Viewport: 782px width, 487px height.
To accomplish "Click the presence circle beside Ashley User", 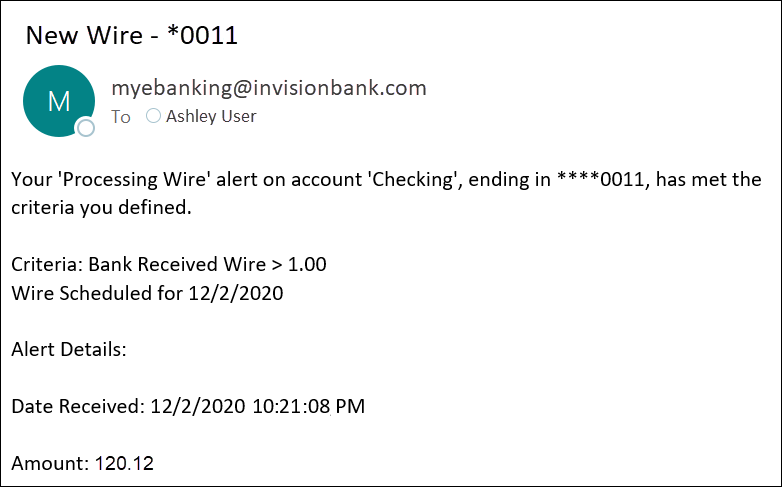I will click(153, 116).
